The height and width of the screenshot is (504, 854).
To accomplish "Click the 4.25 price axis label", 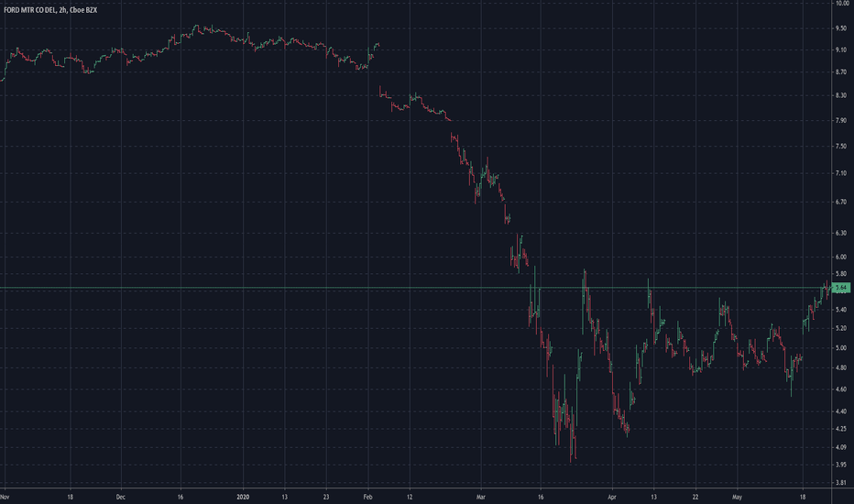I will point(841,429).
